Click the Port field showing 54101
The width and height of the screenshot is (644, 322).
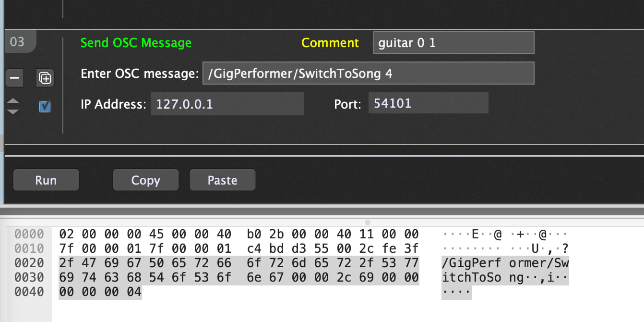pos(428,103)
